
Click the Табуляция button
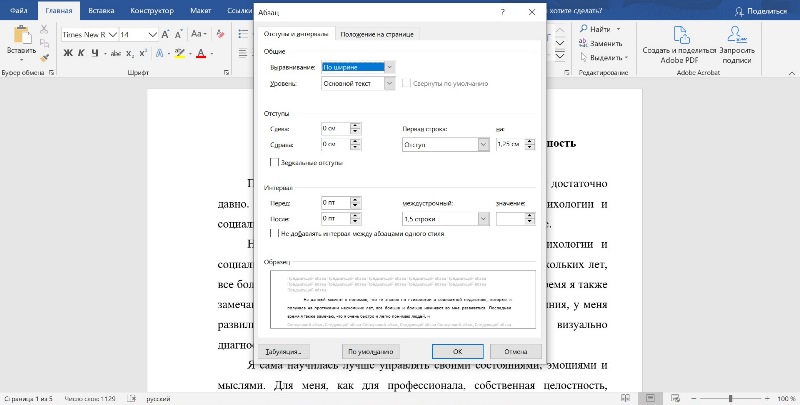(285, 352)
